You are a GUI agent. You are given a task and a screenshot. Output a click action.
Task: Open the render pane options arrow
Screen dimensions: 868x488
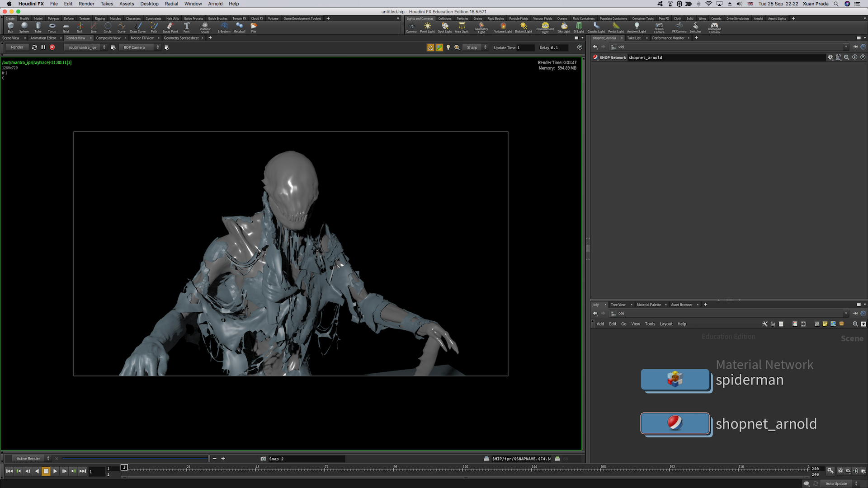(582, 38)
